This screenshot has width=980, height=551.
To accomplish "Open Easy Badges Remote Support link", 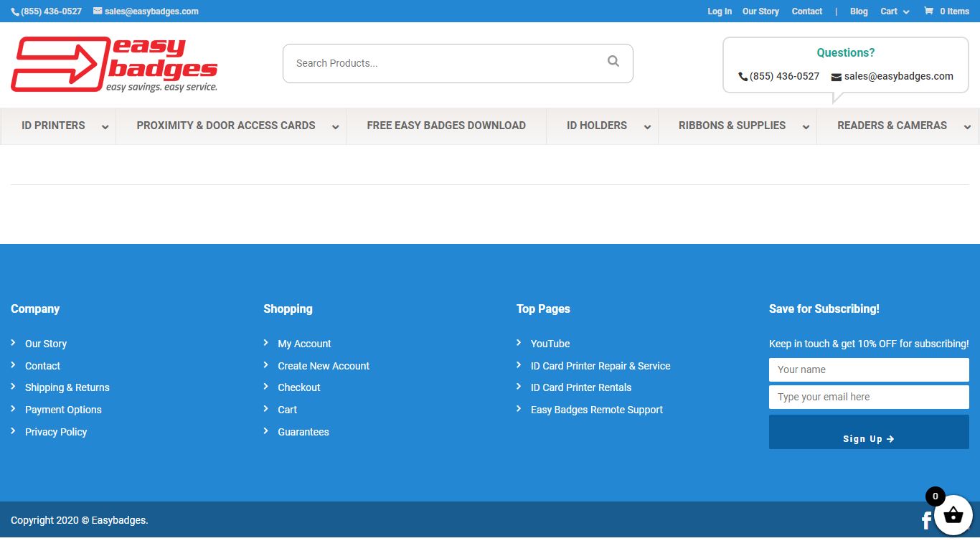I will point(597,410).
